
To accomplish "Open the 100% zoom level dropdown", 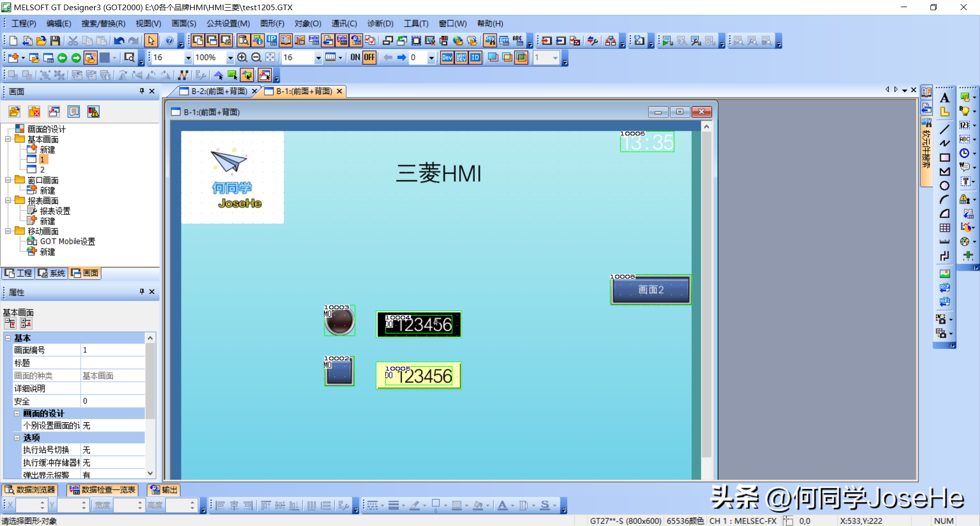I will click(230, 58).
